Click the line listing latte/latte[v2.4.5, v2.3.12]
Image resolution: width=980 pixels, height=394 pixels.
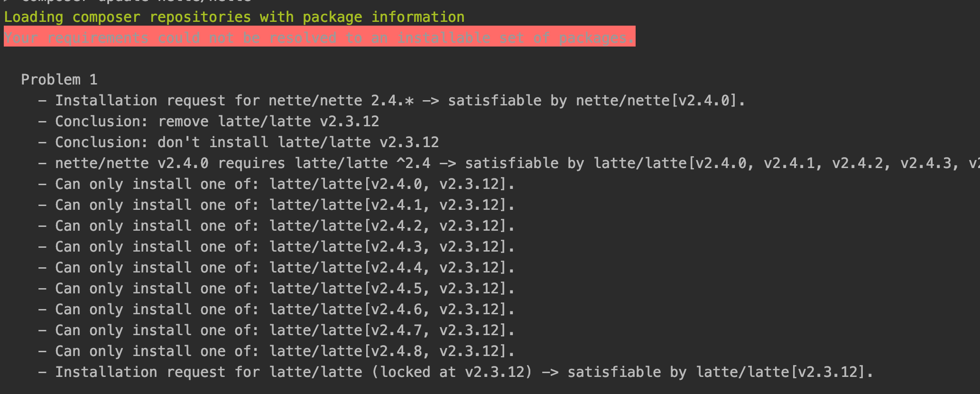(277, 289)
